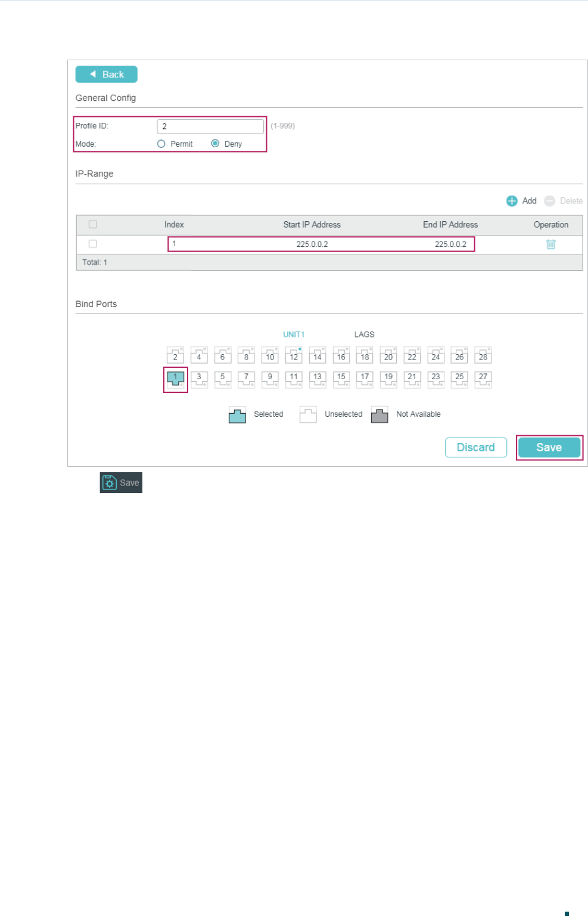Select port 9 in Bind Ports

(270, 379)
